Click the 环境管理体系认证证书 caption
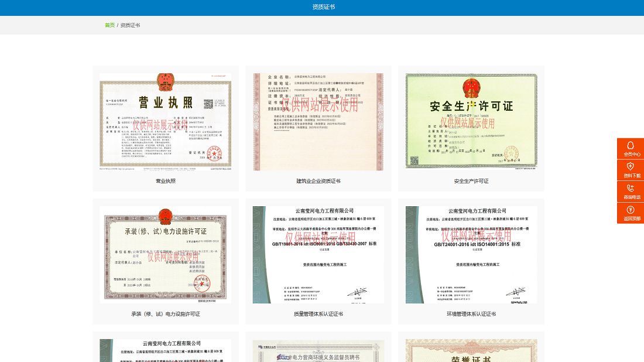The image size is (644, 362). coord(471,314)
